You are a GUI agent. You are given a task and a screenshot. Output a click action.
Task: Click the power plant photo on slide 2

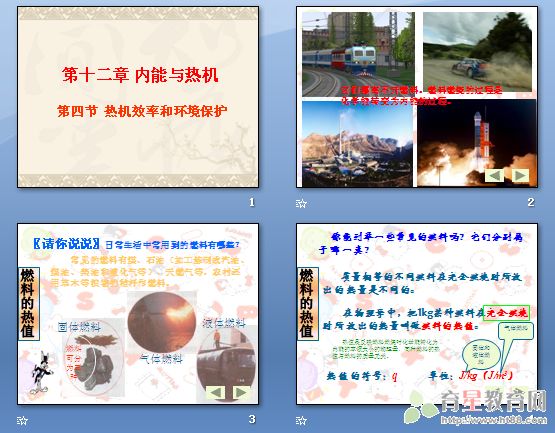pyautogui.click(x=357, y=144)
